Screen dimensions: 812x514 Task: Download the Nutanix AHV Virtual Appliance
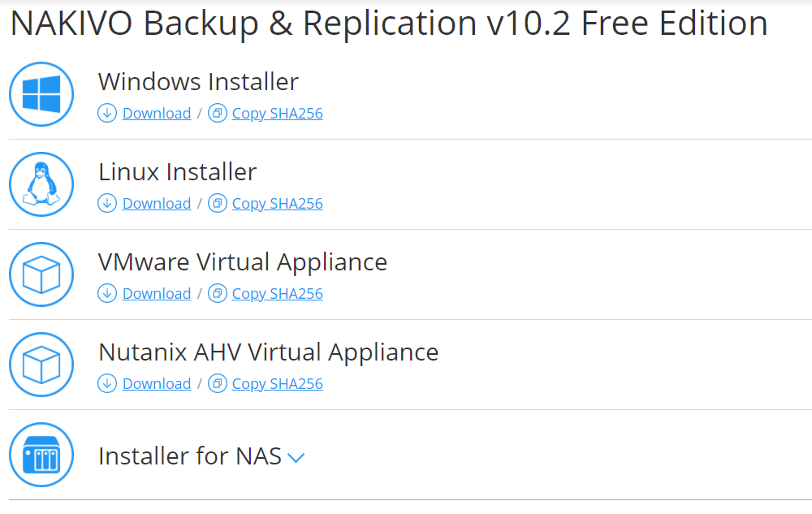pyautogui.click(x=157, y=383)
